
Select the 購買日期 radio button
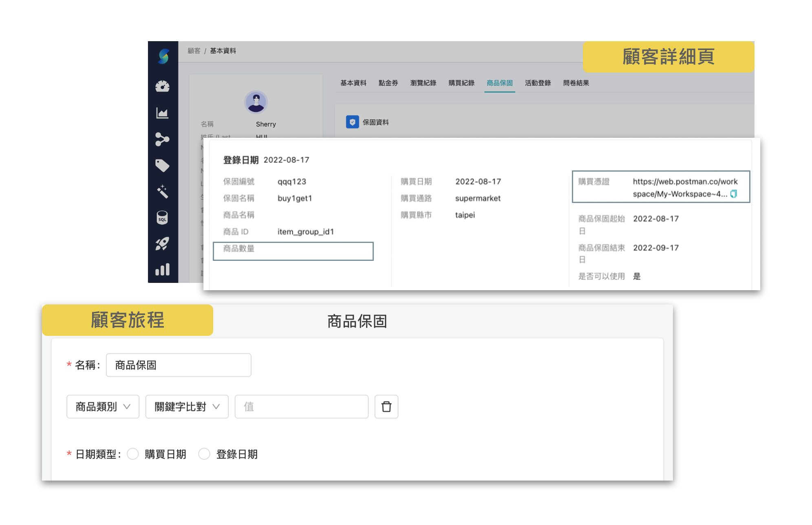132,454
